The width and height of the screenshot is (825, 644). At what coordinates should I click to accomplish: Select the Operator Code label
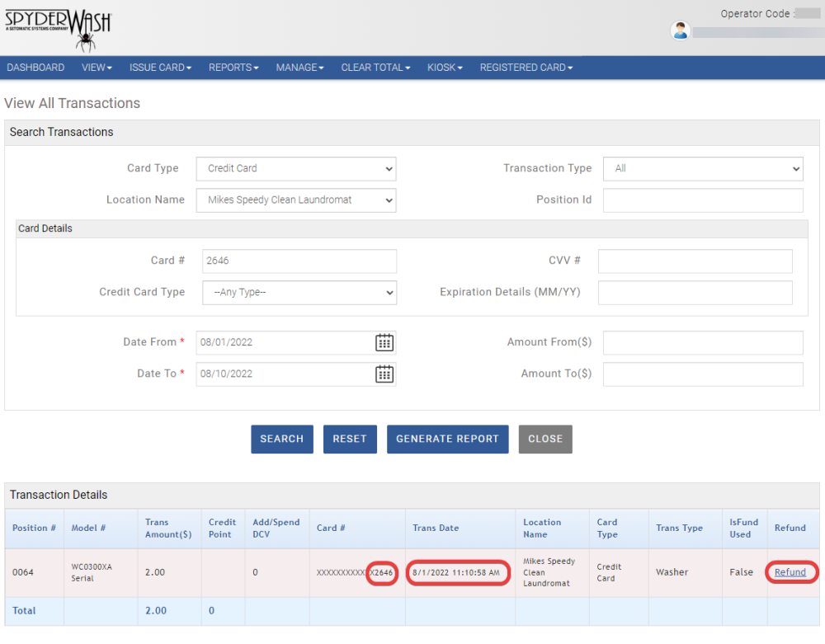[x=757, y=14]
